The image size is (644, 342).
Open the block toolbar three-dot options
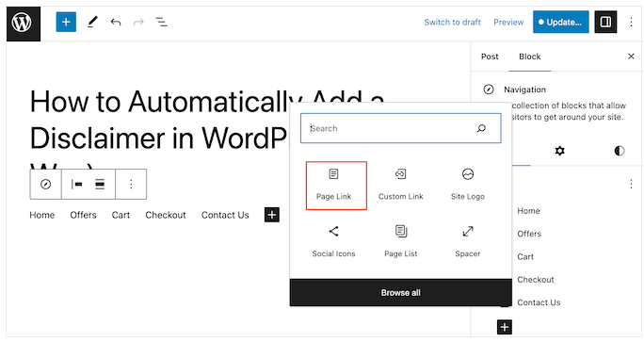131,184
